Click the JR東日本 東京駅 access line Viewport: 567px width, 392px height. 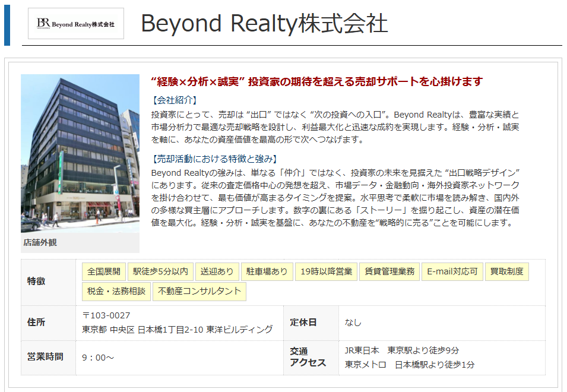tap(402, 350)
